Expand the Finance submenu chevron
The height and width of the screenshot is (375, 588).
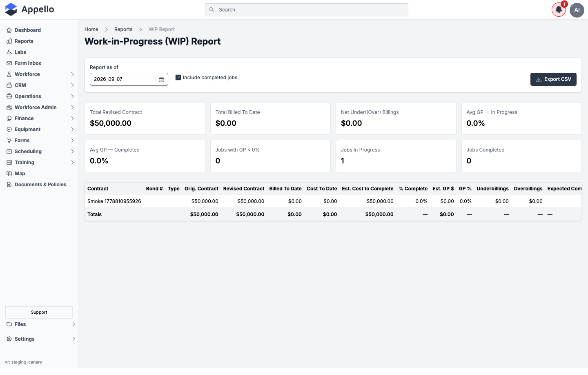pyautogui.click(x=72, y=118)
